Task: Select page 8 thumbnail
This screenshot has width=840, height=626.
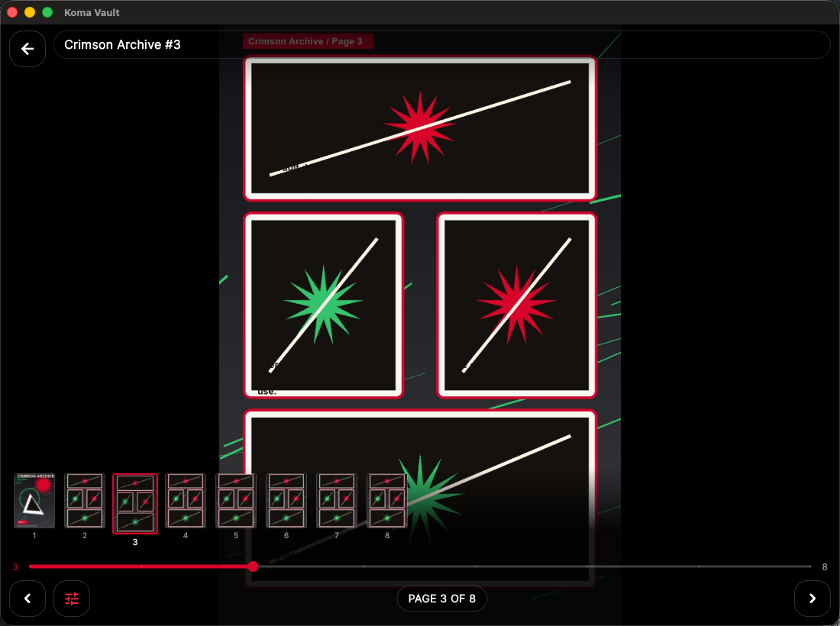Action: [387, 501]
